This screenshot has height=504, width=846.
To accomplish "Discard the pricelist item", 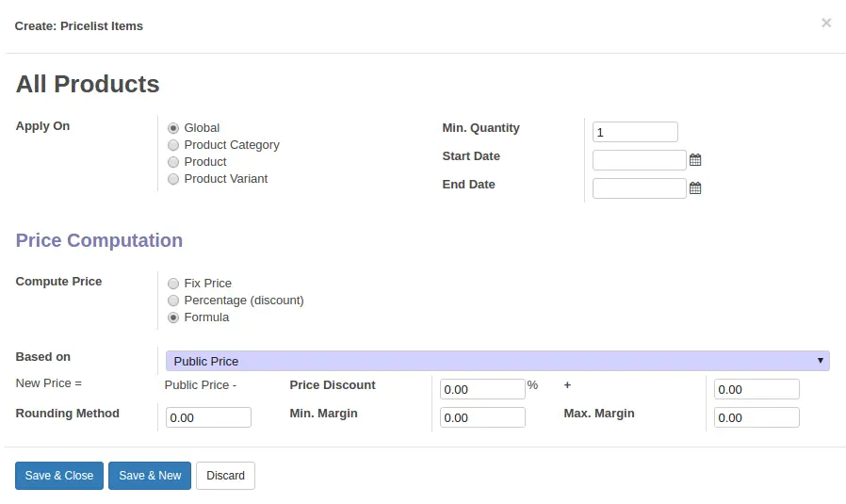I will pos(225,476).
